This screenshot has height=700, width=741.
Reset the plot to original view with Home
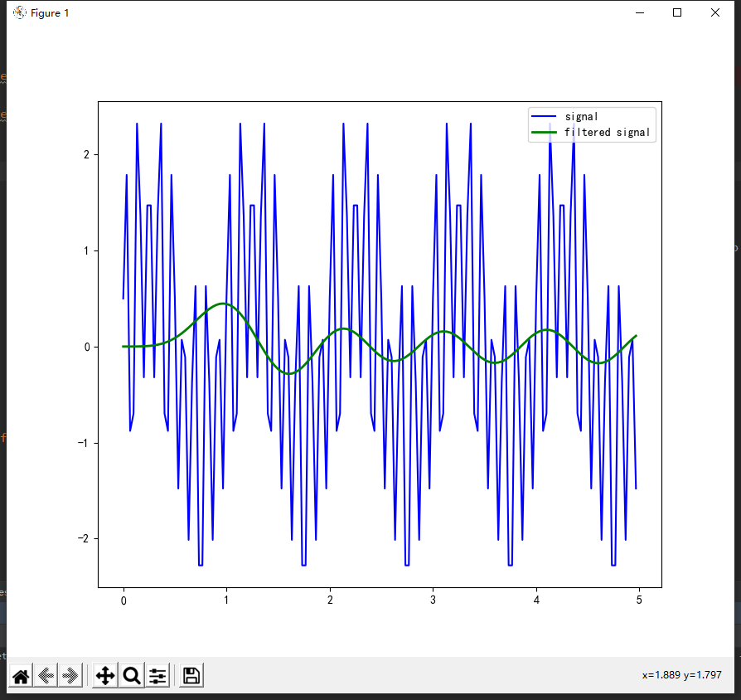pos(21,676)
